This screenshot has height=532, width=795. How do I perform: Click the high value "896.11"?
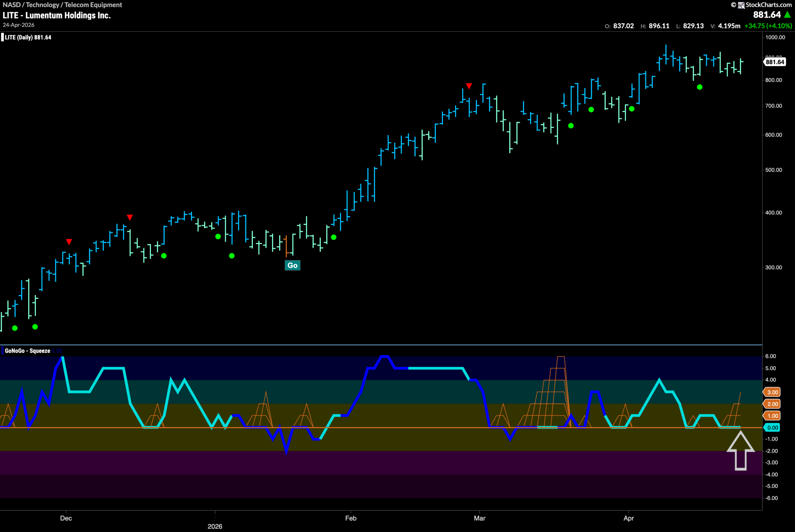[659, 26]
